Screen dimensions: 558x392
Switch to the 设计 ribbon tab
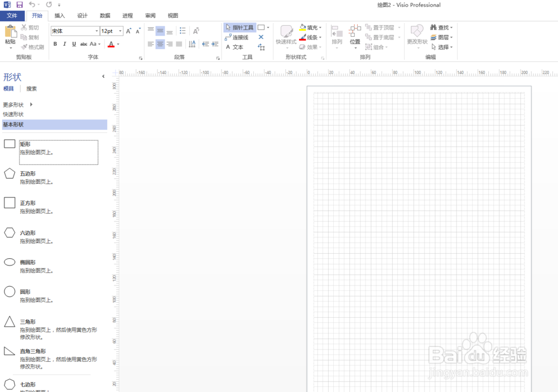coord(82,16)
